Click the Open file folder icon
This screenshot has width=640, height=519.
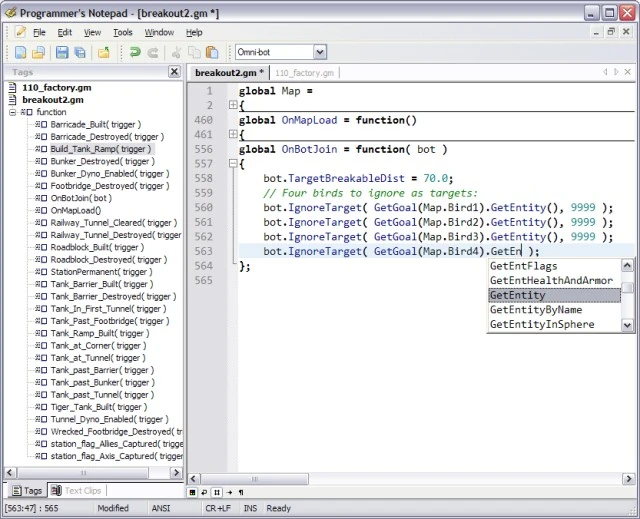click(37, 52)
